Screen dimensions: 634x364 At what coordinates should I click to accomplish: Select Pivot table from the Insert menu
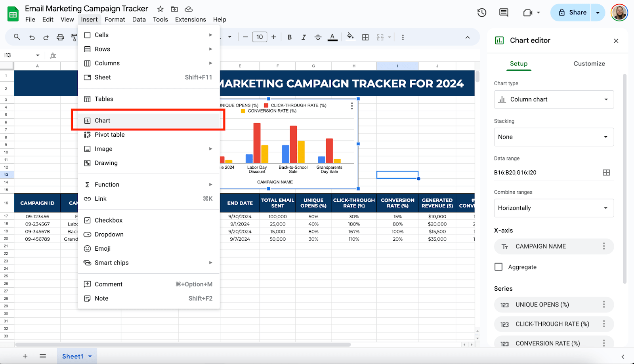click(149, 135)
